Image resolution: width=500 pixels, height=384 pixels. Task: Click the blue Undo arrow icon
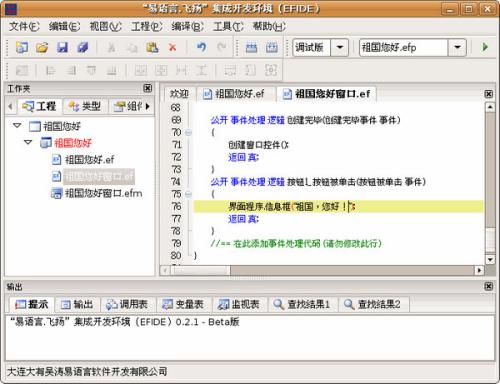[201, 47]
